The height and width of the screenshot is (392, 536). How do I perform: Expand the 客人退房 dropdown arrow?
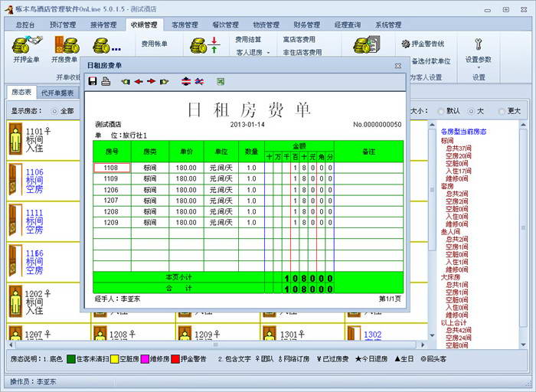[268, 53]
